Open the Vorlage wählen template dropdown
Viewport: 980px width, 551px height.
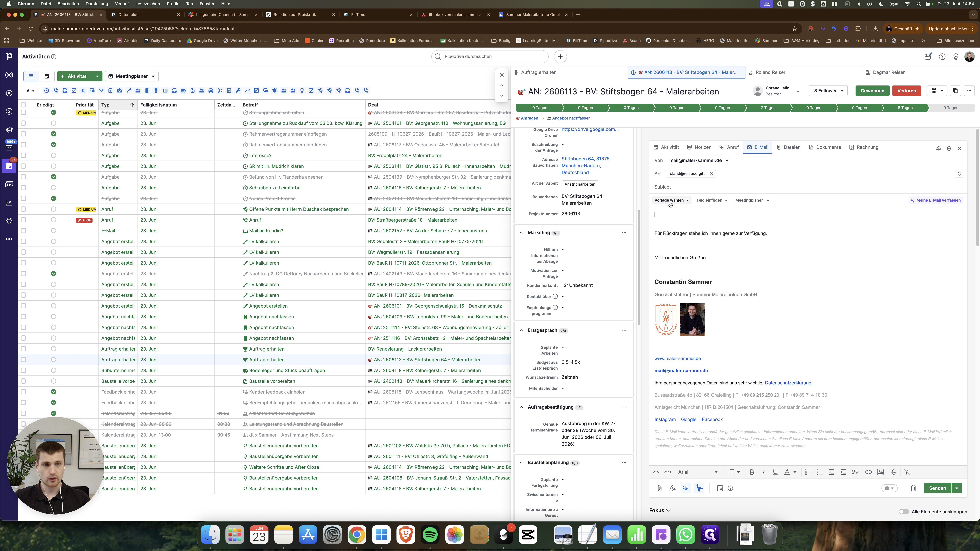pos(671,200)
